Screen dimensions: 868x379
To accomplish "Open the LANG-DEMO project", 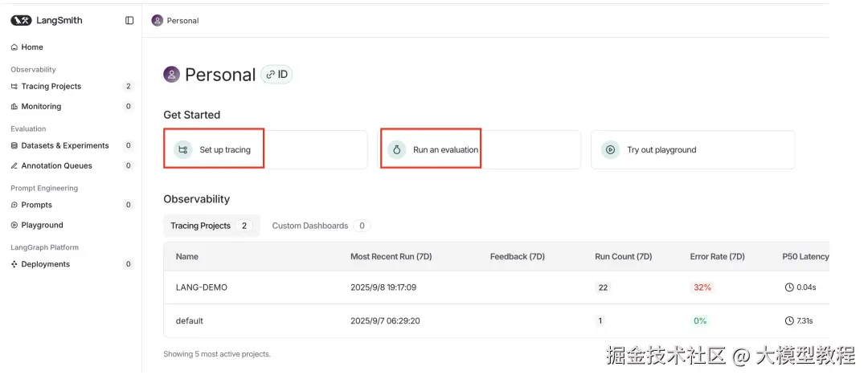I will [202, 287].
